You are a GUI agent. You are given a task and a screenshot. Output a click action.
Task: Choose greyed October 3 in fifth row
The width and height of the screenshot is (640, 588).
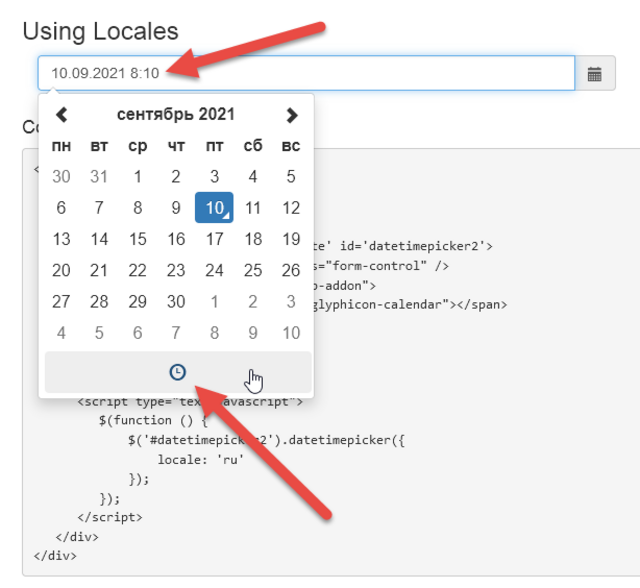[x=291, y=302]
